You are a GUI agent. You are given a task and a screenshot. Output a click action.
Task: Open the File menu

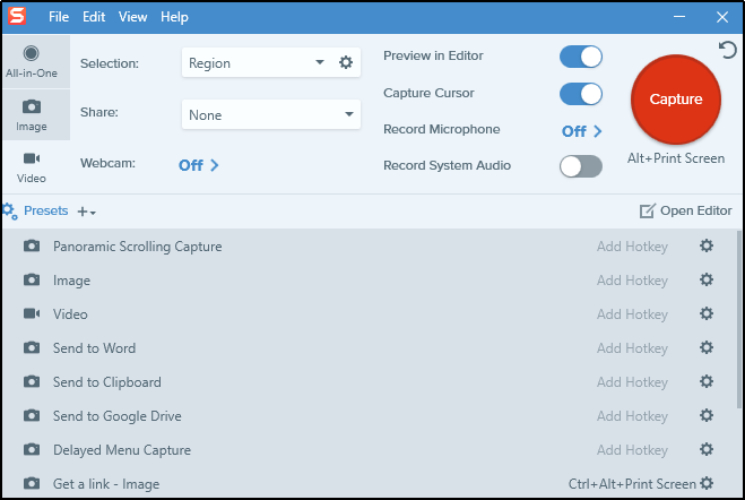point(59,17)
